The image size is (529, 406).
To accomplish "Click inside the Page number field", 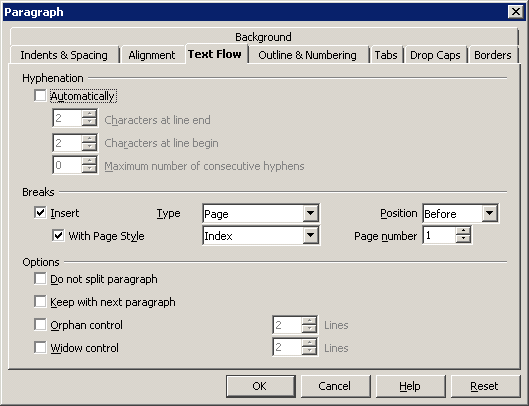I will [439, 235].
